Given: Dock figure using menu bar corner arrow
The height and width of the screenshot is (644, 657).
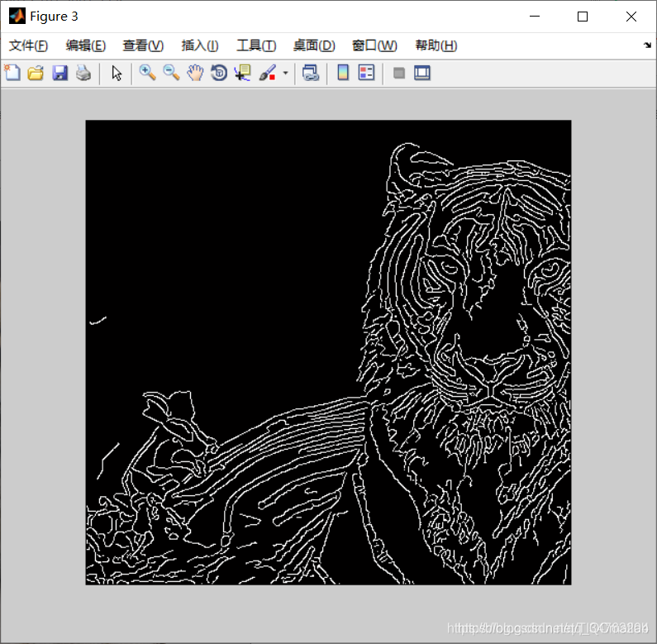Looking at the screenshot, I should click(x=647, y=45).
